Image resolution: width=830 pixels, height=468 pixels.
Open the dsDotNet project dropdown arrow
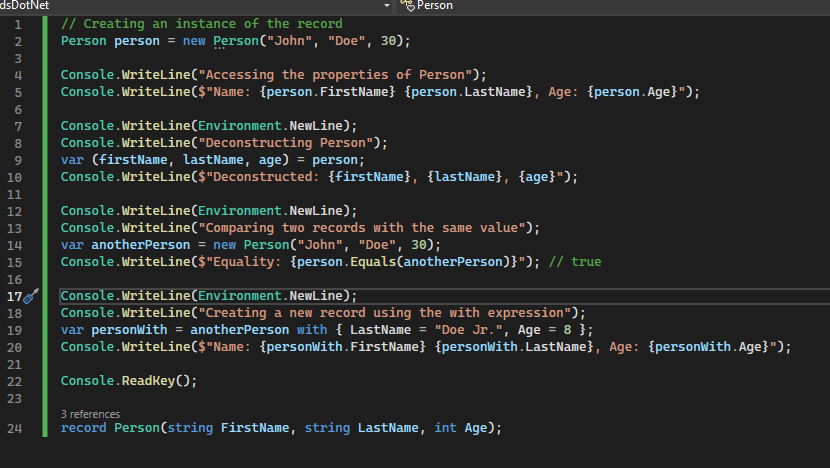[387, 6]
